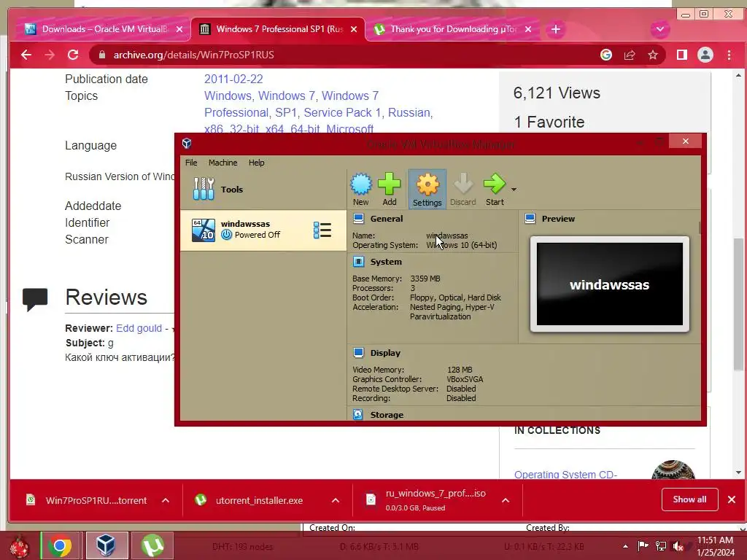Image resolution: width=747 pixels, height=560 pixels.
Task: Expand the Start button dropdown arrow
Action: coord(514,189)
